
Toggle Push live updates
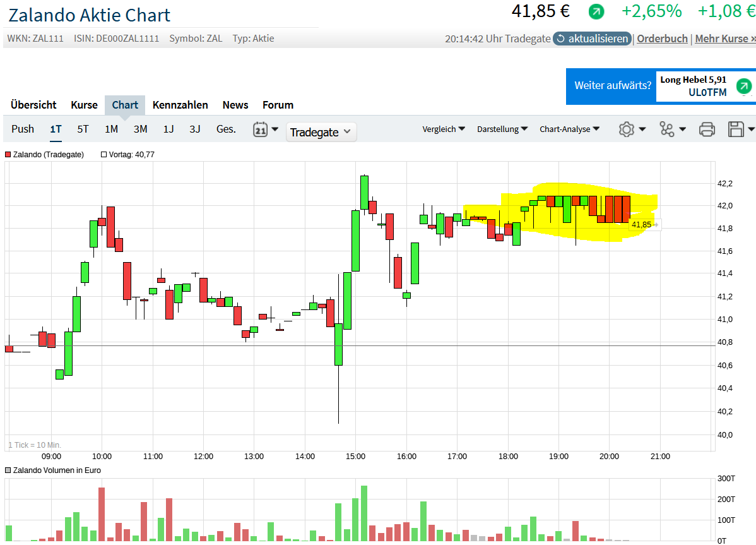23,129
